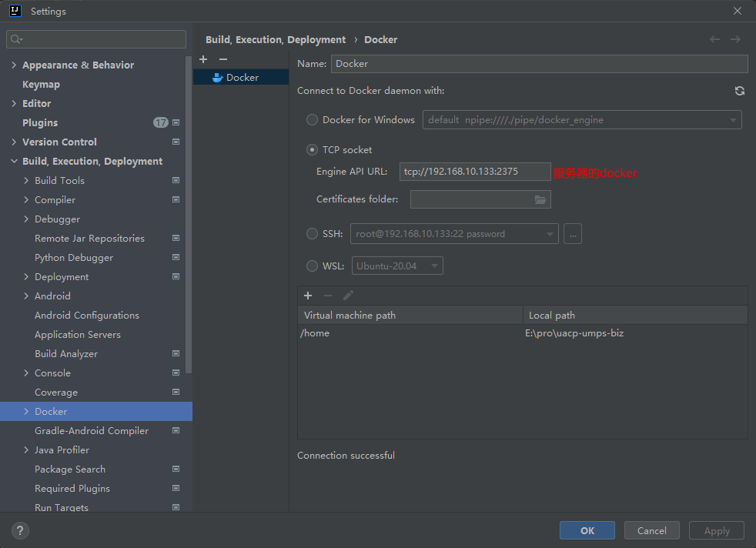The width and height of the screenshot is (756, 548).
Task: Click project-level icon next to Gradle-Android Compiler
Action: point(176,430)
